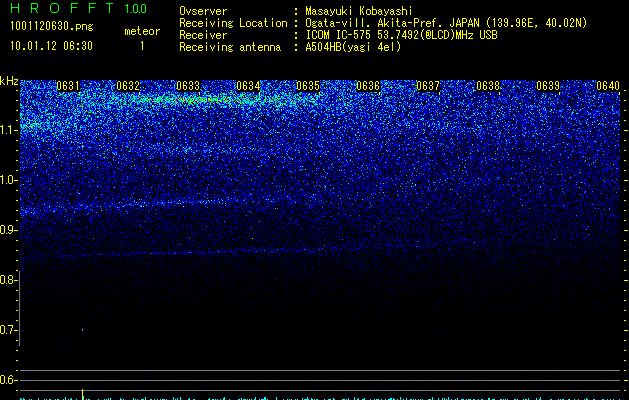
Task: Click the 0633 time marker
Action: [188, 86]
